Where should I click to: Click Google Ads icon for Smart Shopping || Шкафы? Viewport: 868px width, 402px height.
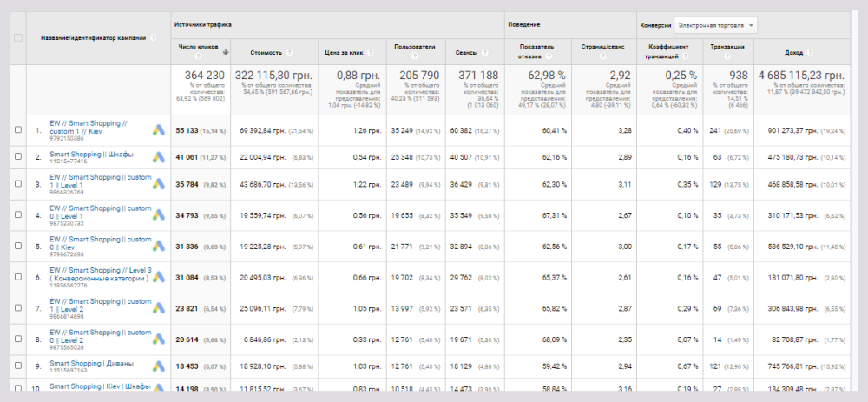tap(160, 157)
